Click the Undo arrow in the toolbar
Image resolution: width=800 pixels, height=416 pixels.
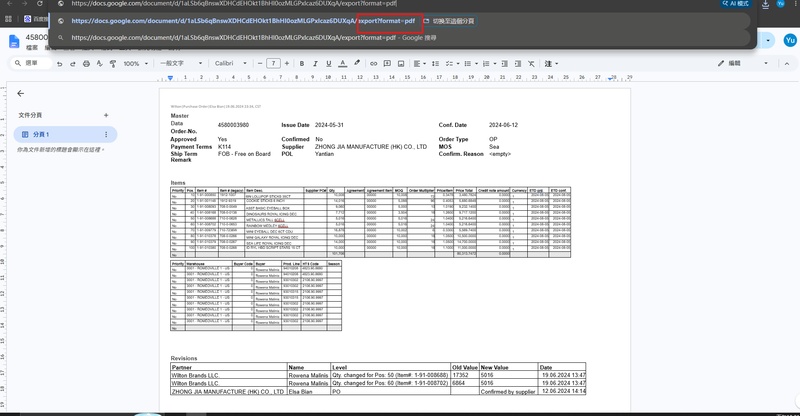(x=60, y=64)
